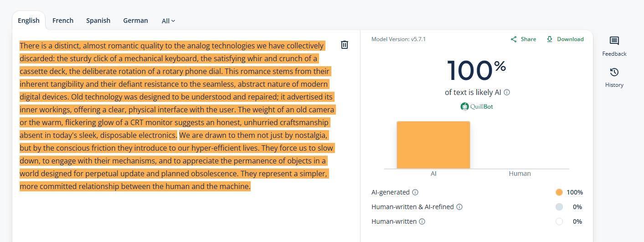Click the orange AI-generated color dot
The image size is (644, 242).
click(x=559, y=192)
